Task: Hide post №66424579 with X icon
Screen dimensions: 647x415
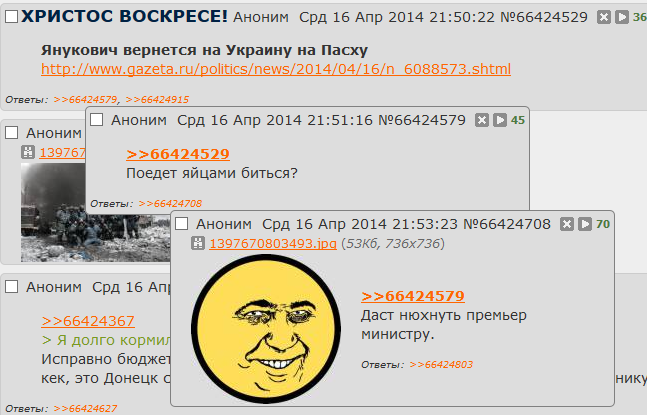Action: tap(482, 120)
